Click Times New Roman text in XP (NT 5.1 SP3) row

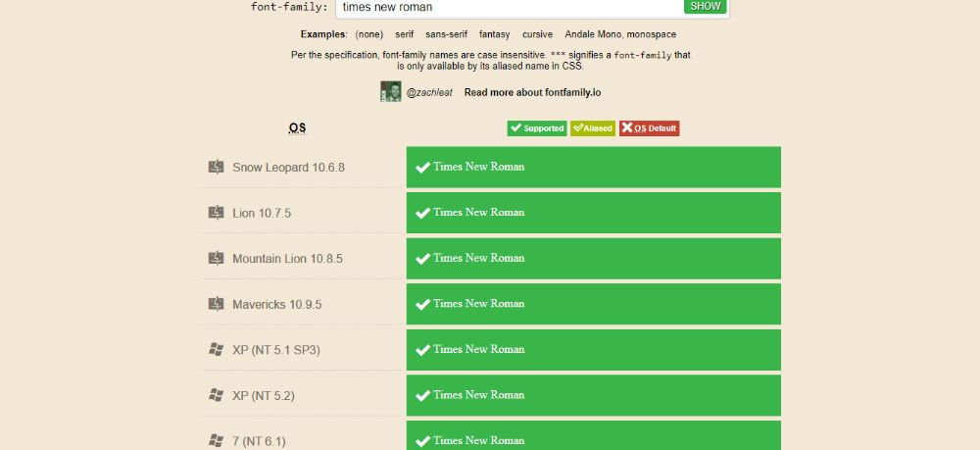(479, 349)
